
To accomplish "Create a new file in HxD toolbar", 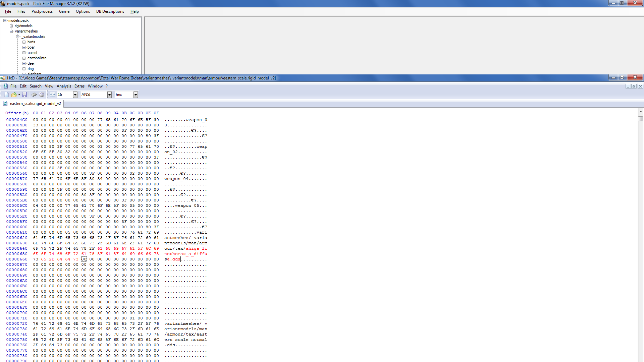I will 6,95.
